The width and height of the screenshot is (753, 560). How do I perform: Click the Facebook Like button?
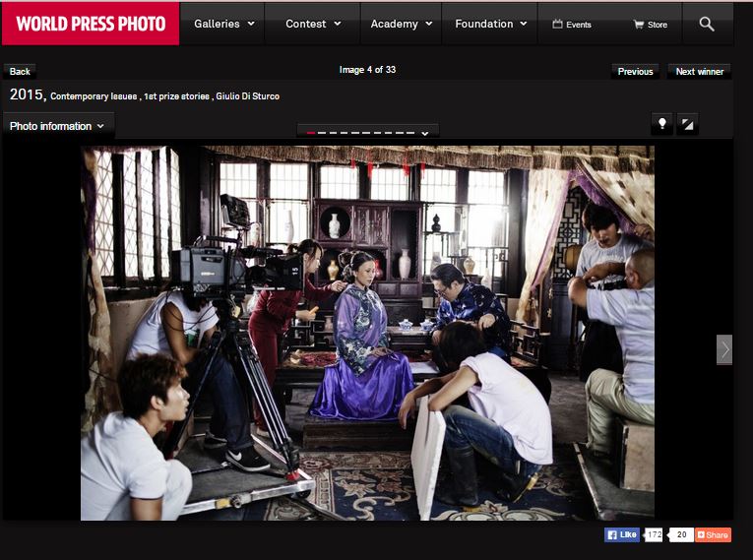pos(622,534)
